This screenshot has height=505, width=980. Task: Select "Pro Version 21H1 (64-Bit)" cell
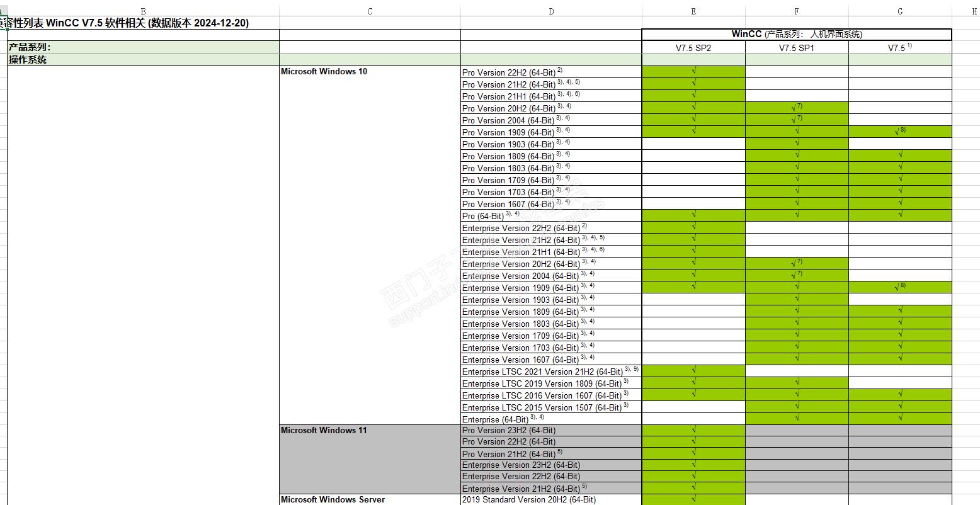click(551, 96)
